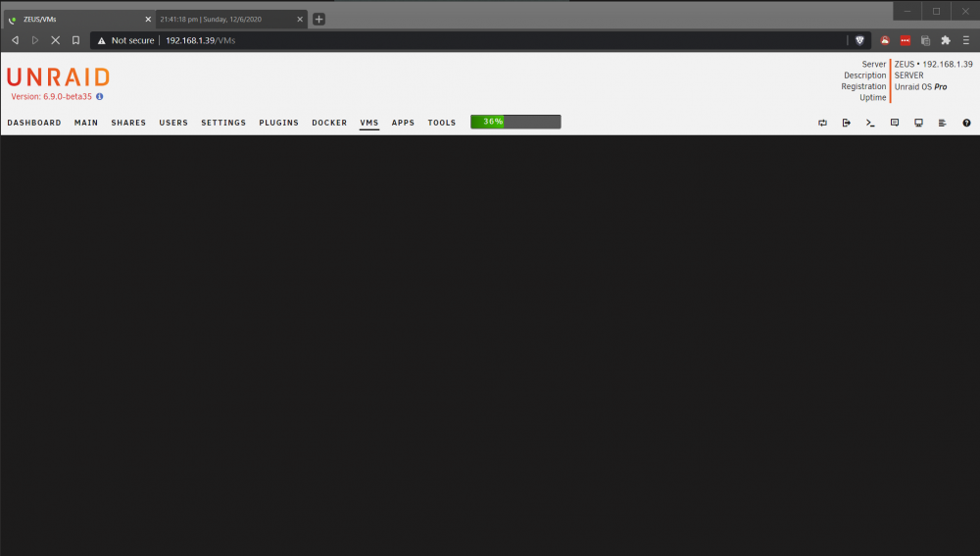The width and height of the screenshot is (980, 556).
Task: Click the Info monitor icon
Action: 918,123
